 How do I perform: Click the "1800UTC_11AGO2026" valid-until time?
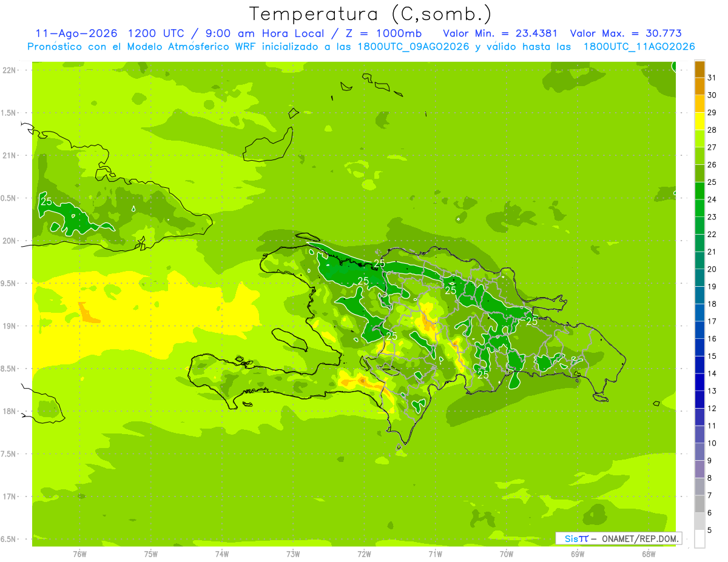tap(639, 47)
